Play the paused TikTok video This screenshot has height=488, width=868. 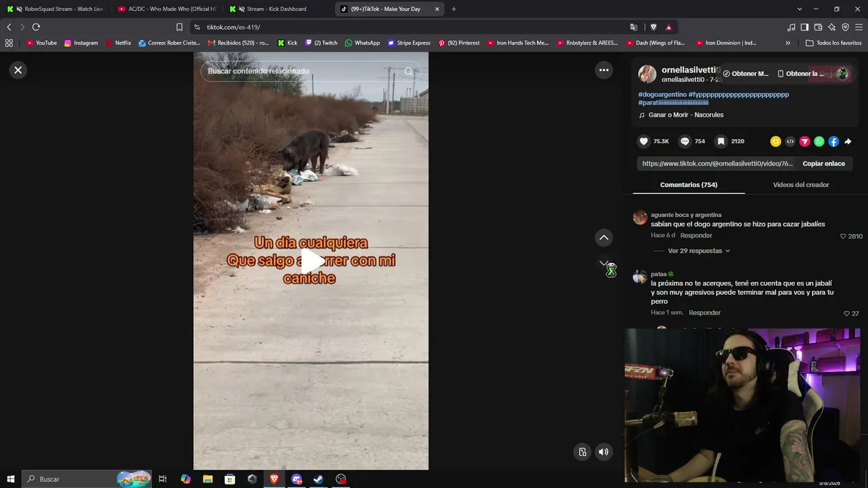311,261
